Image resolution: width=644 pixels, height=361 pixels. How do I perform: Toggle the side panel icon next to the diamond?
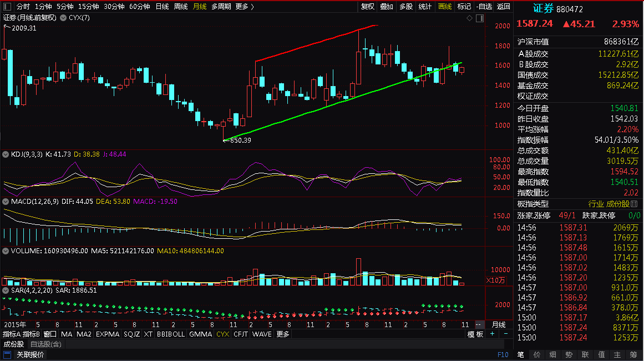click(x=480, y=18)
